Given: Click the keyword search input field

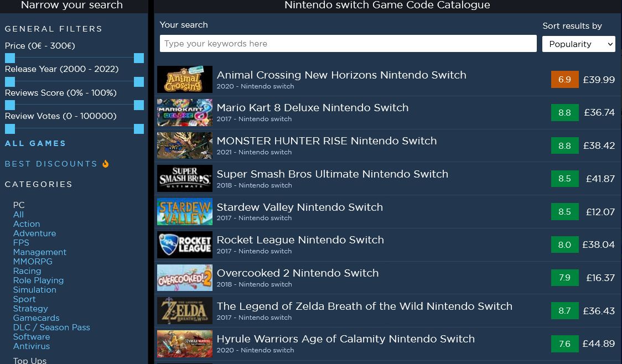Looking at the screenshot, I should tap(348, 43).
